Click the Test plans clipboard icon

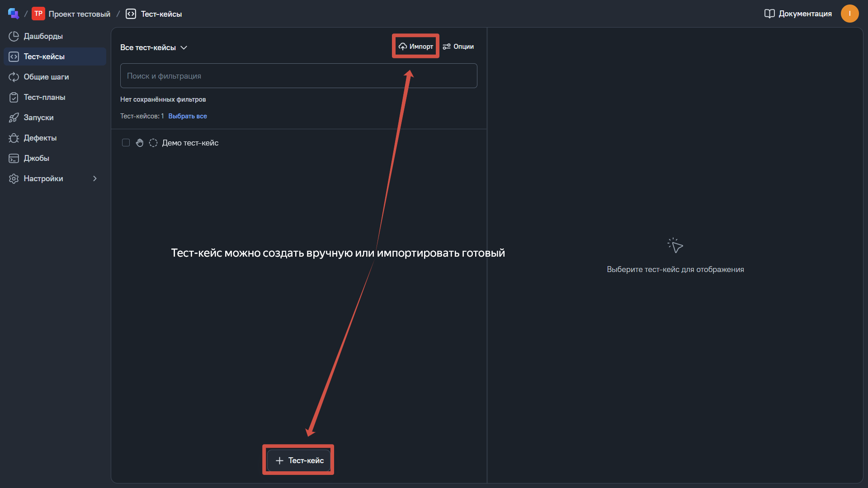(x=14, y=97)
